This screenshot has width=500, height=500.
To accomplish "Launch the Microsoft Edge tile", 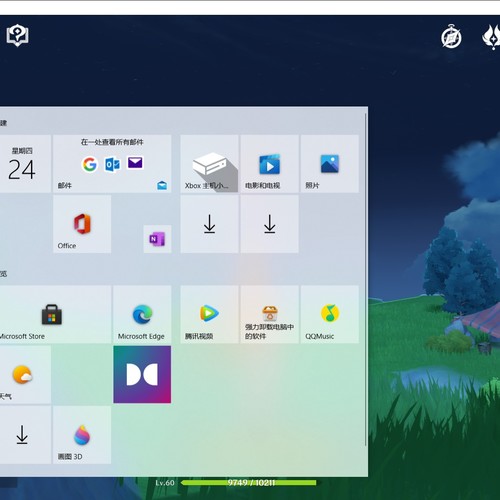I will point(142,314).
